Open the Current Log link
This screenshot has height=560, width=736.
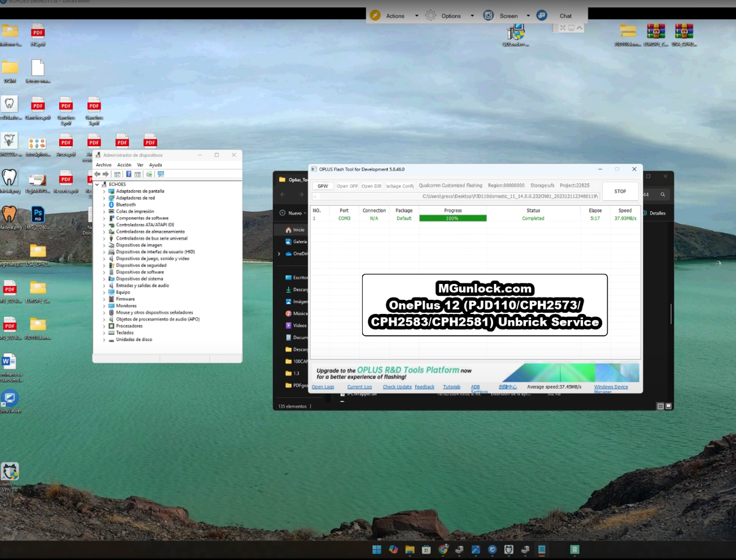point(359,387)
